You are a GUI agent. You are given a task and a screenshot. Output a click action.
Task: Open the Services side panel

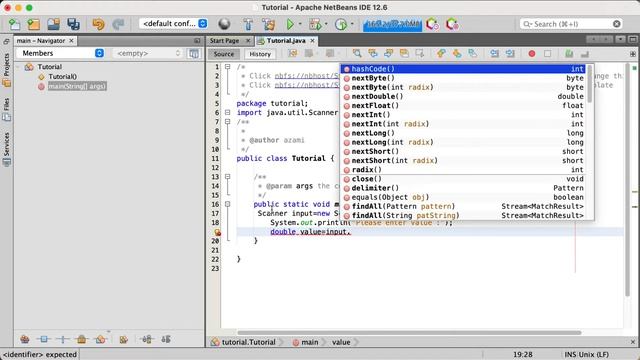tap(7, 149)
